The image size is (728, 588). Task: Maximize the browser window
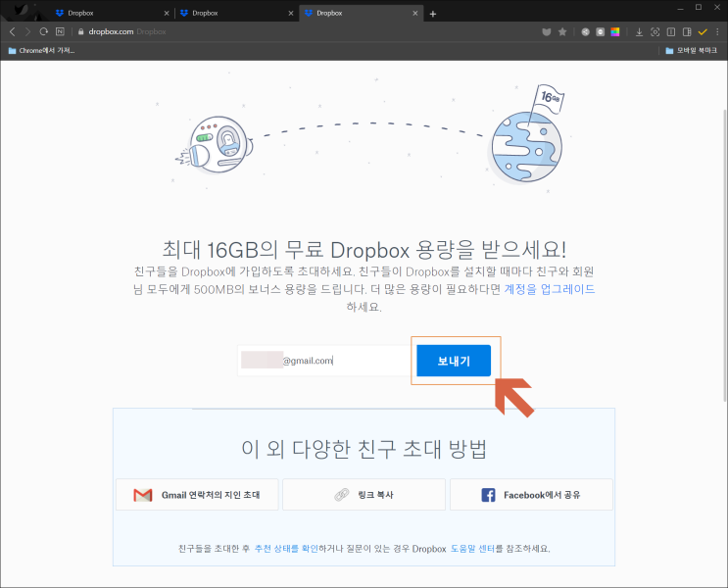click(x=699, y=7)
